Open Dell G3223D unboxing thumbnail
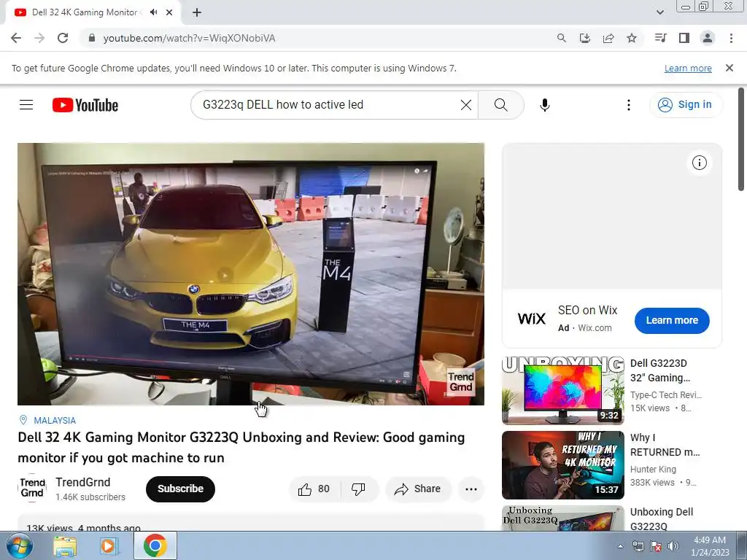The image size is (747, 560). (x=563, y=391)
